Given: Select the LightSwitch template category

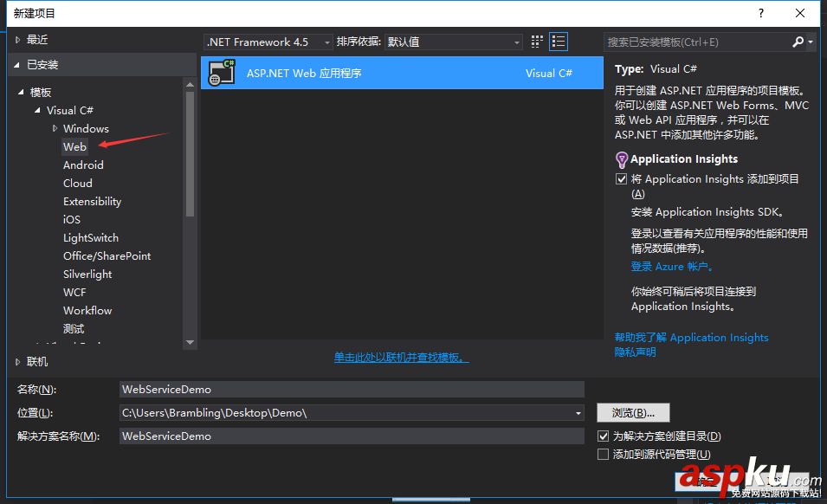Looking at the screenshot, I should (91, 238).
